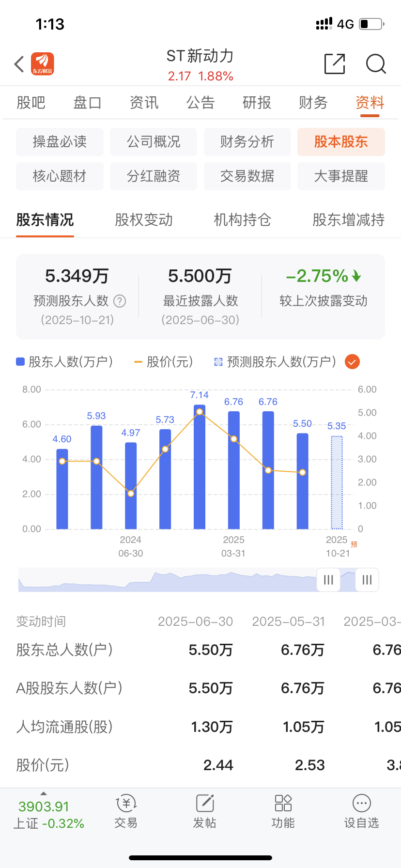Tap the 股价(元) table row label
Viewport: 401px width, 868px height.
[43, 765]
